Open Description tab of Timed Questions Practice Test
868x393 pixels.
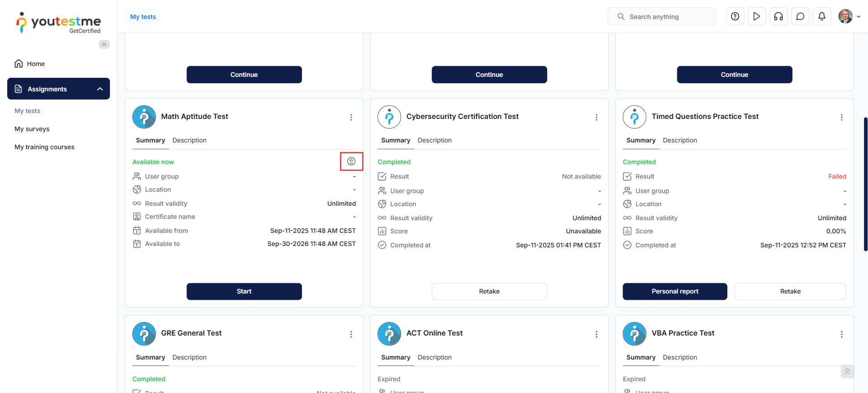679,141
